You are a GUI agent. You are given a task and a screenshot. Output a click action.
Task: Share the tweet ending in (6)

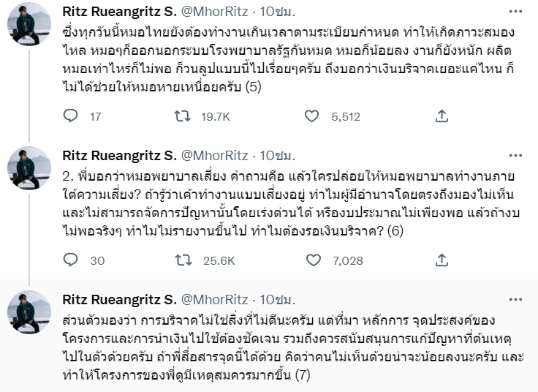(x=442, y=260)
